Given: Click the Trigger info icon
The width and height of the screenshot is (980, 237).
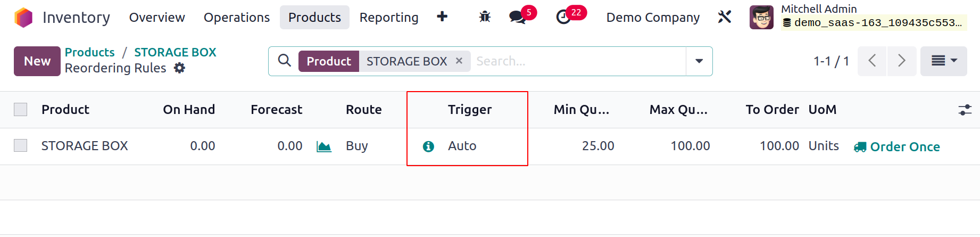Looking at the screenshot, I should click(x=428, y=146).
